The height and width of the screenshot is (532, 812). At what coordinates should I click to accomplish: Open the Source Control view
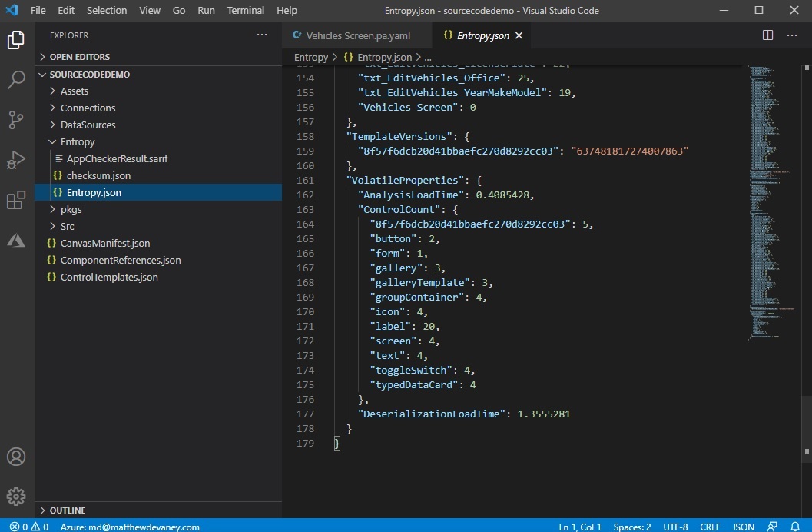(17, 120)
